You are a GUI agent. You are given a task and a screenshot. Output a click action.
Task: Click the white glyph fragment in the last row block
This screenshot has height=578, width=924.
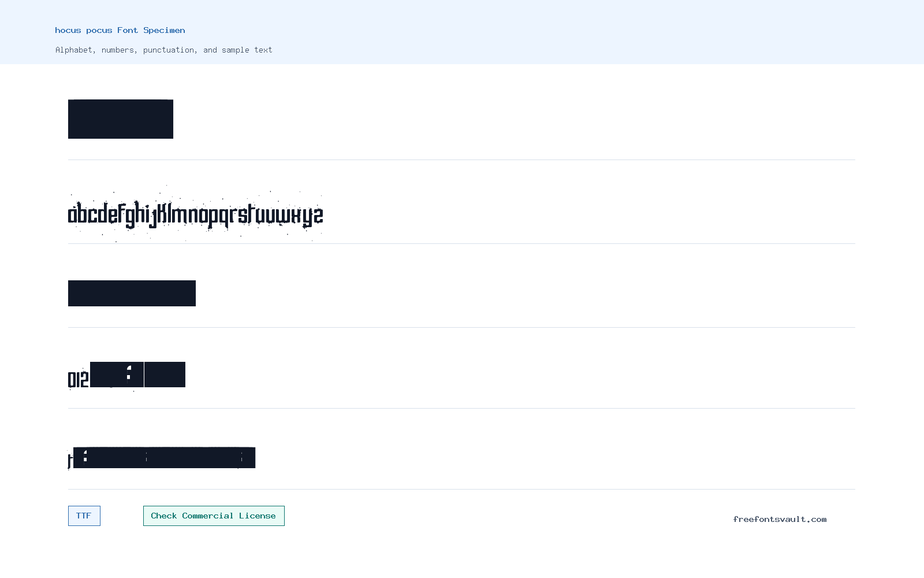coord(85,457)
